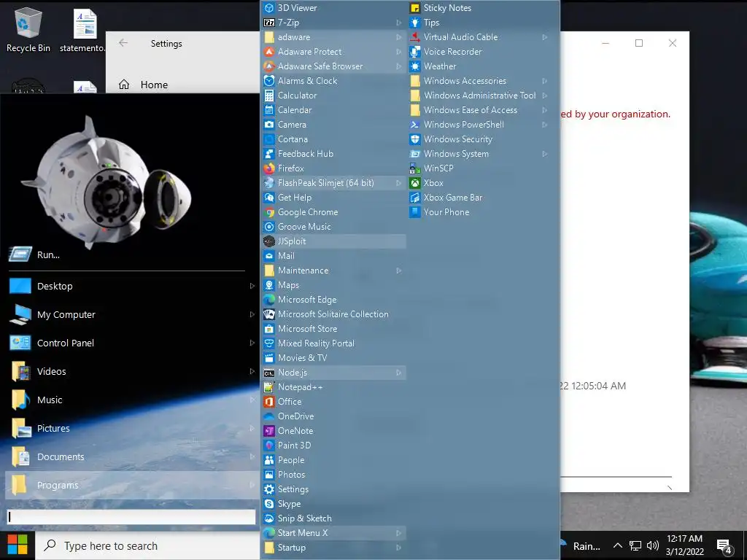Open the WinSCP program icon
This screenshot has width=747, height=560.
(x=415, y=168)
